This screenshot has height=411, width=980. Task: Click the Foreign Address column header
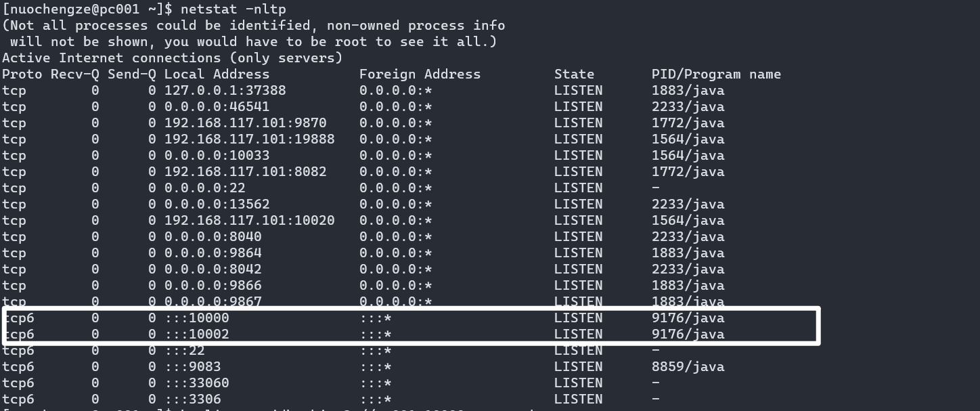(x=420, y=74)
